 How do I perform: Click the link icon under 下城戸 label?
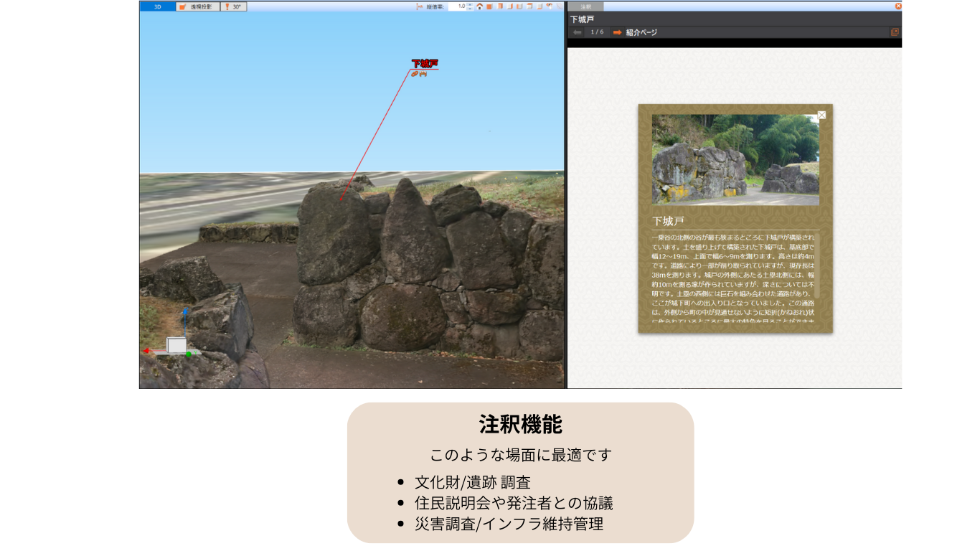coord(415,74)
